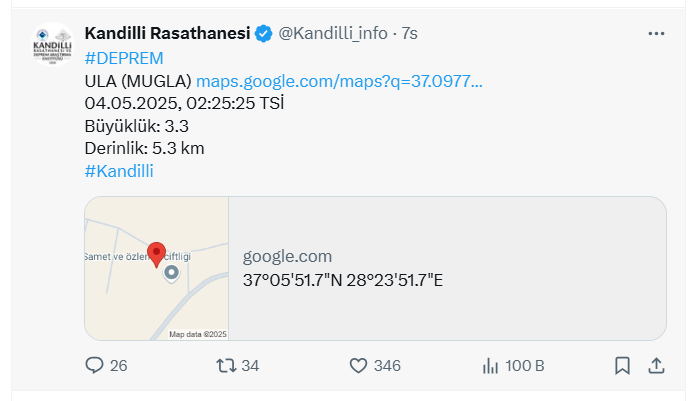This screenshot has width=698, height=401.
Task: Click the 346 likes count
Action: point(387,366)
